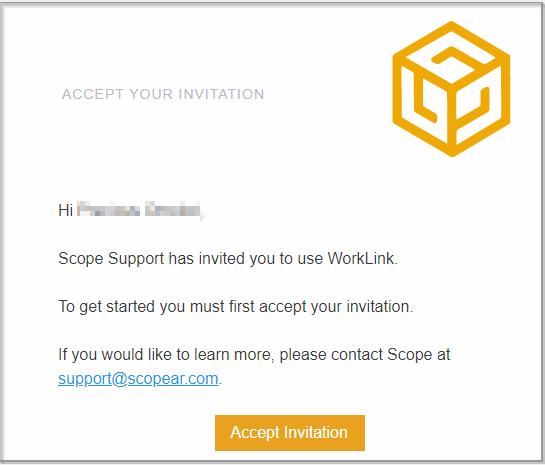Click the top face of cube logo
Screen dimensions: 545x465
click(451, 56)
